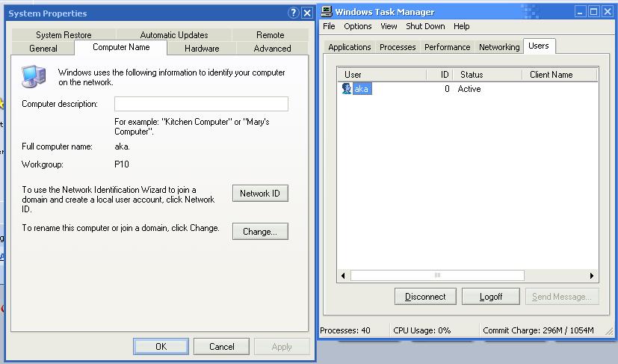The height and width of the screenshot is (364, 618).
Task: Click the CPU Usage: 0% status text
Action: click(421, 330)
